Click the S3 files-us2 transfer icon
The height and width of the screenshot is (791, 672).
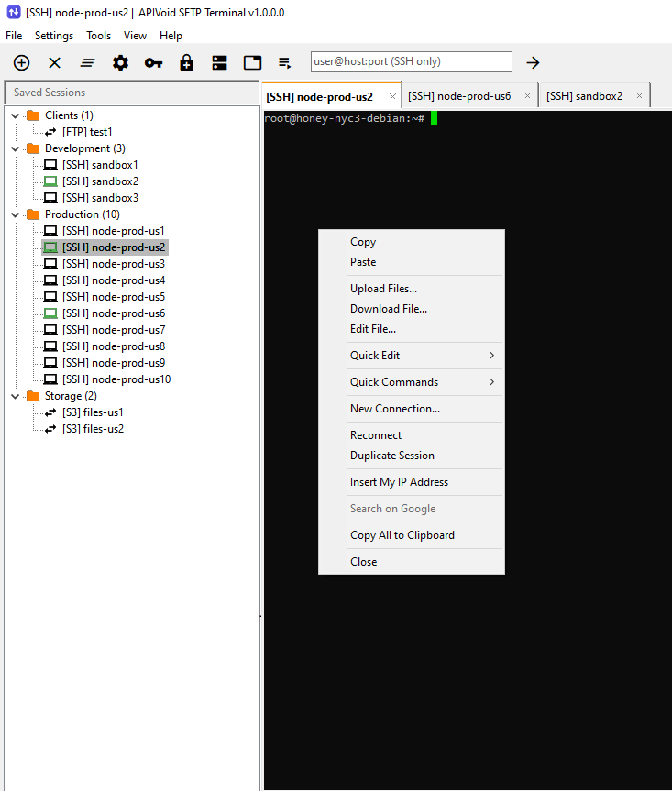[x=50, y=429]
